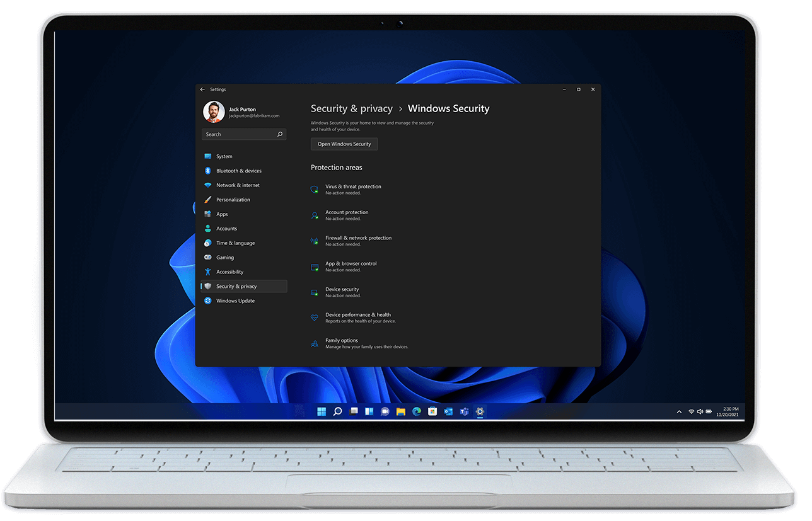This screenshot has height=521, width=812.
Task: Open Windows Update in the sidebar
Action: [x=235, y=301]
